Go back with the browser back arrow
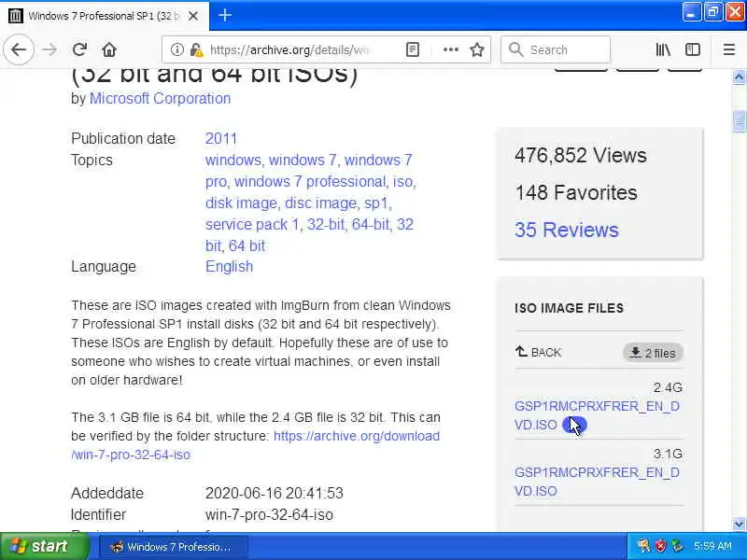 click(x=19, y=49)
